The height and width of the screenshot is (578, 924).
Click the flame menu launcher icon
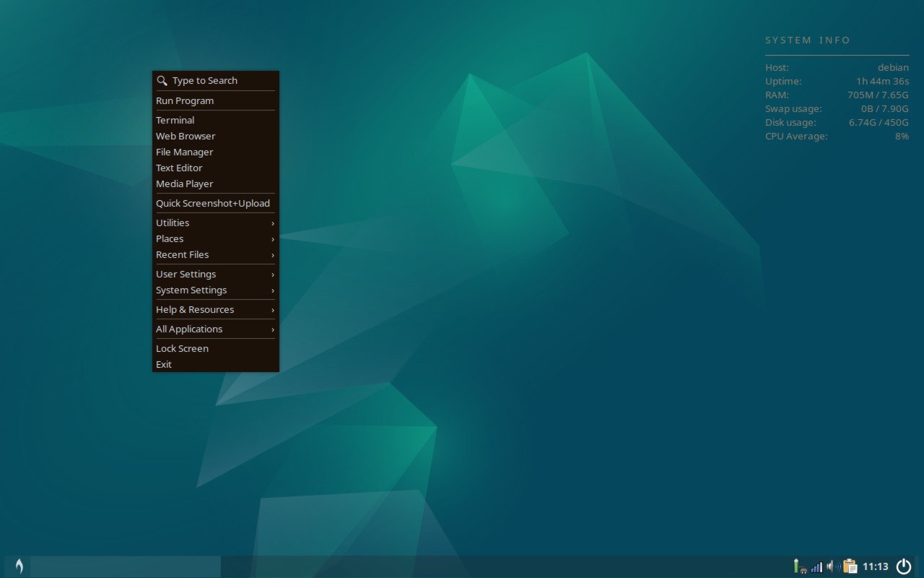click(x=19, y=566)
